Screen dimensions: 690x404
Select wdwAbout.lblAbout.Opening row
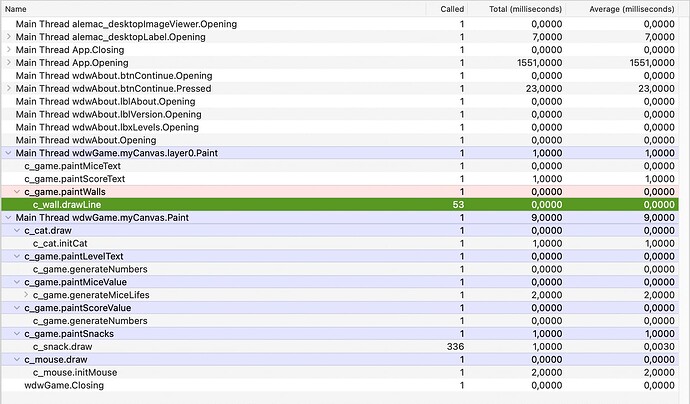click(x=340, y=101)
